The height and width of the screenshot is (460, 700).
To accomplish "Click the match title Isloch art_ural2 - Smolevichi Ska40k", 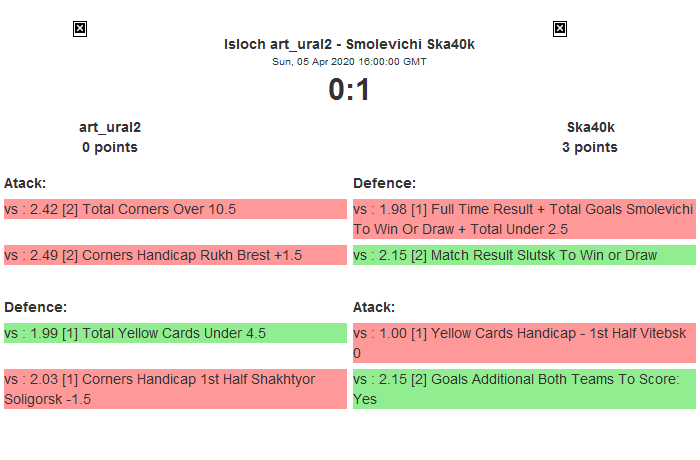I will click(x=350, y=45).
